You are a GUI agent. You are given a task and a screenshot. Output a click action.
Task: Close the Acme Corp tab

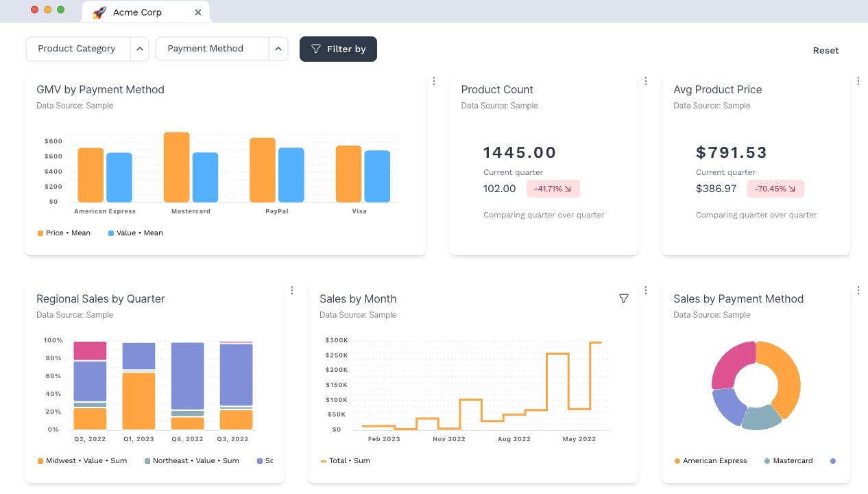tap(198, 12)
